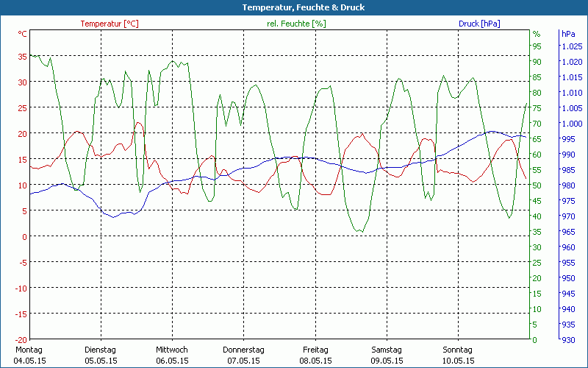Click the pressure axis value '945'
The height and width of the screenshot is (368, 588).
point(568,294)
